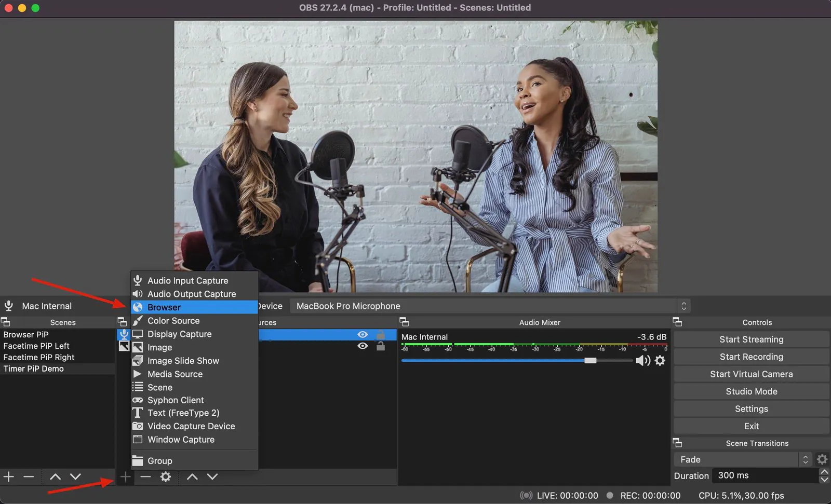
Task: Select the Timer PiP Demo scene
Action: point(33,369)
